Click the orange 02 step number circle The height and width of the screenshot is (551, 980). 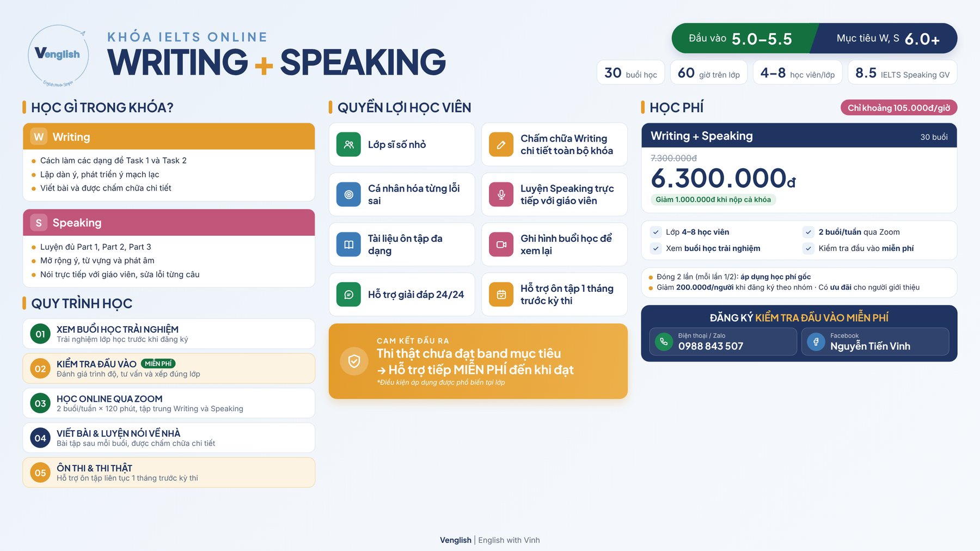click(40, 369)
